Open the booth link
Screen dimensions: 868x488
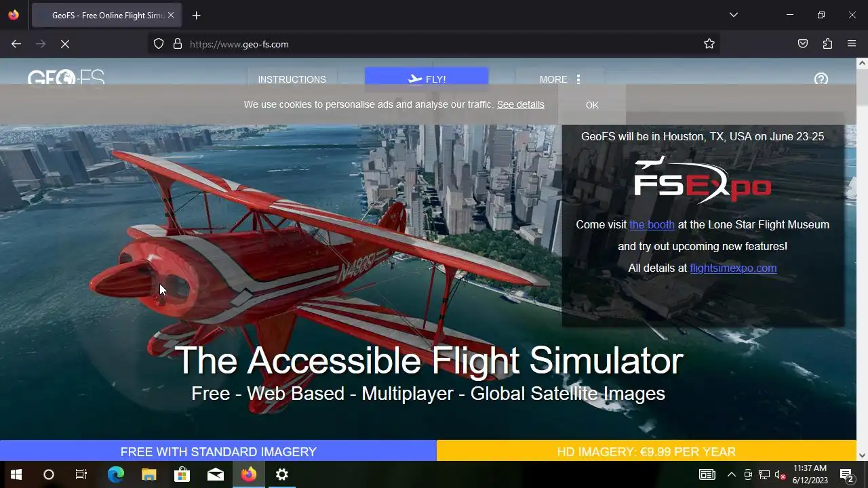pos(652,224)
